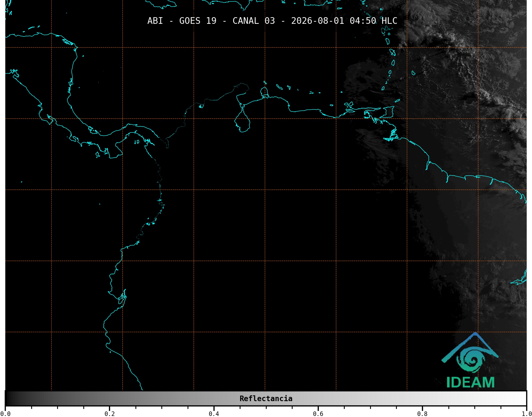This screenshot has height=417, width=532.
Task: Click the grayscale reflectance colorbar
Action: 266,398
